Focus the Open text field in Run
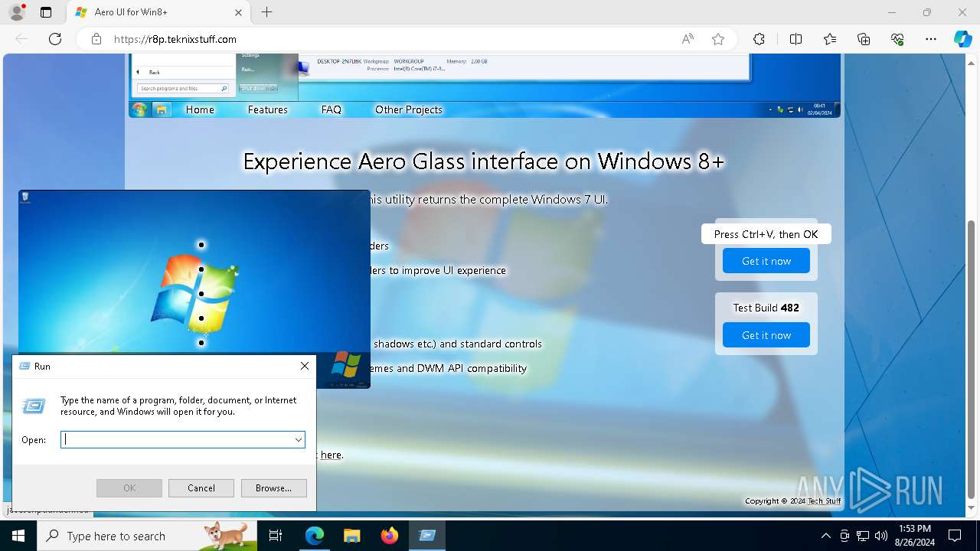The width and height of the screenshot is (980, 551). tap(183, 439)
